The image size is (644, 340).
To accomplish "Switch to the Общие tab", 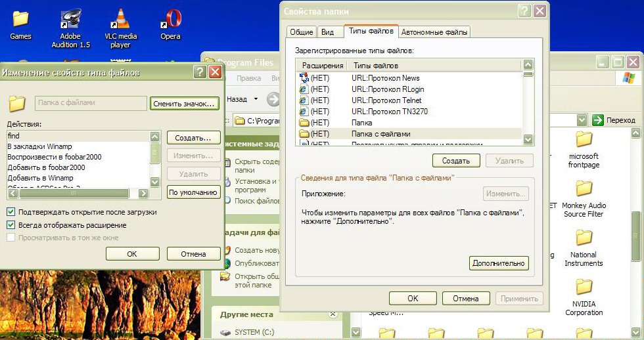I will tap(302, 32).
